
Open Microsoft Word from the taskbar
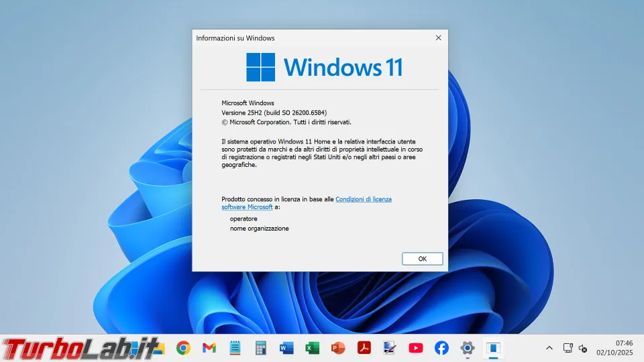tap(286, 348)
